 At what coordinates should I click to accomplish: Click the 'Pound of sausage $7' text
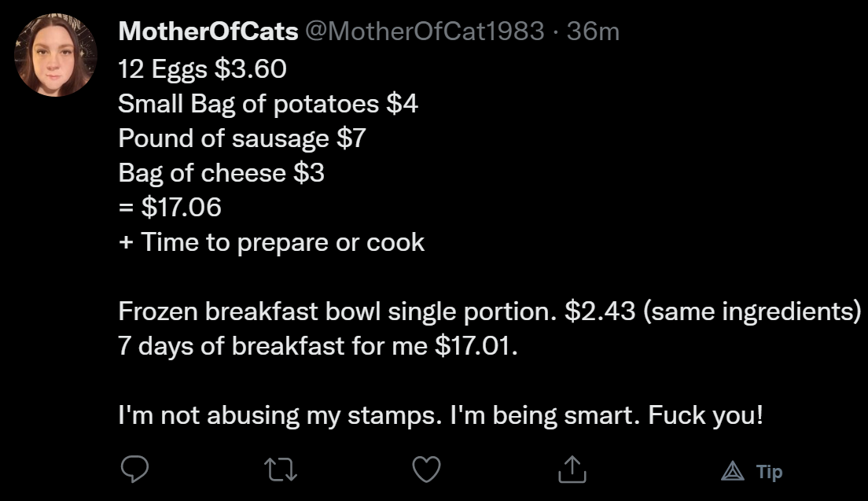tap(242, 138)
